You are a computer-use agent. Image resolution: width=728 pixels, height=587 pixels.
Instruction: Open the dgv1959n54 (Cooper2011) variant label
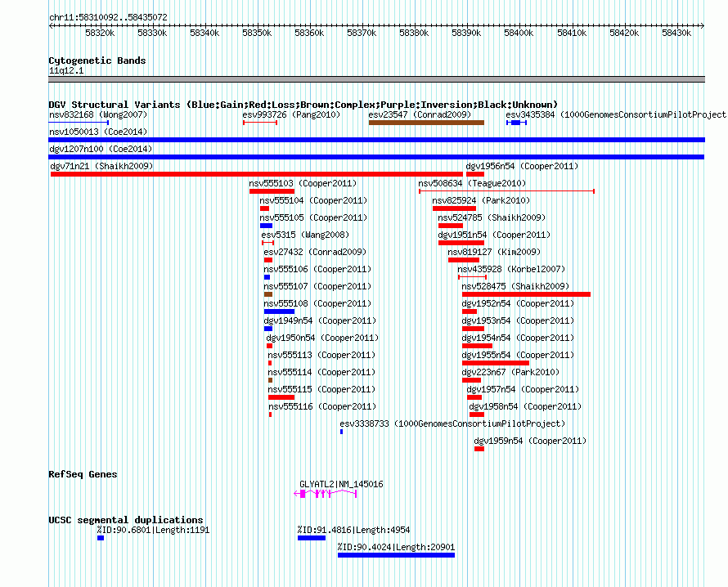[x=530, y=441]
